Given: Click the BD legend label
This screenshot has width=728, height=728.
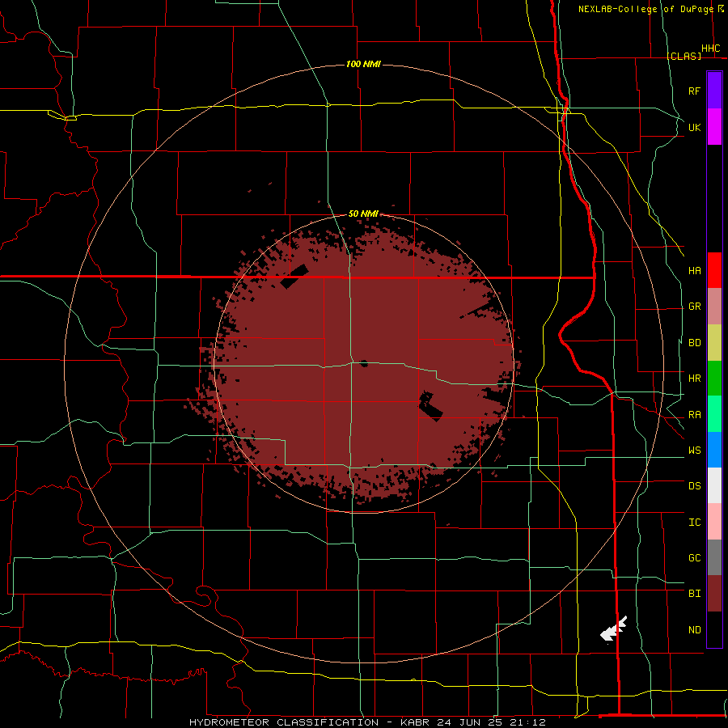Looking at the screenshot, I should point(694,343).
